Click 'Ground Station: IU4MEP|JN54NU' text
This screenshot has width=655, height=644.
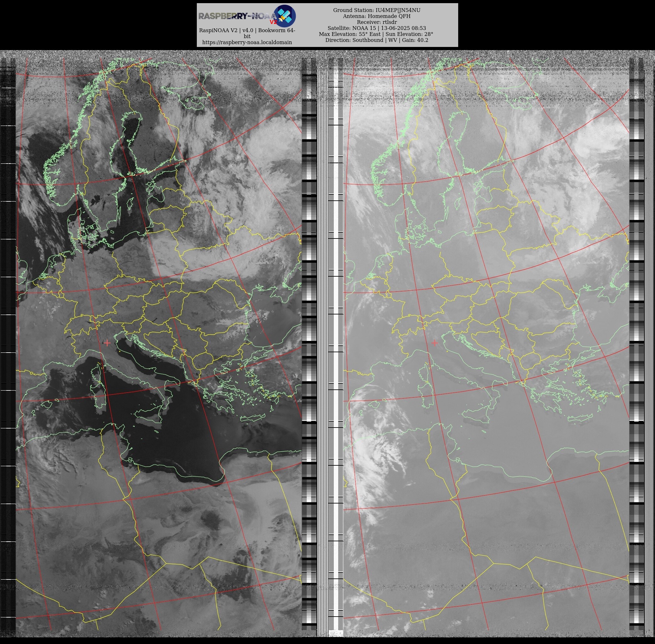pyautogui.click(x=377, y=10)
